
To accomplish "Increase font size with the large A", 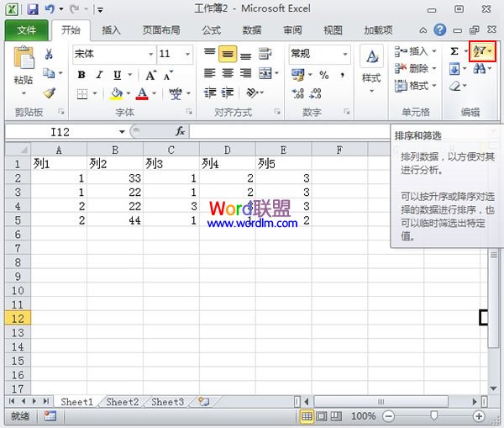I will 151,76.
